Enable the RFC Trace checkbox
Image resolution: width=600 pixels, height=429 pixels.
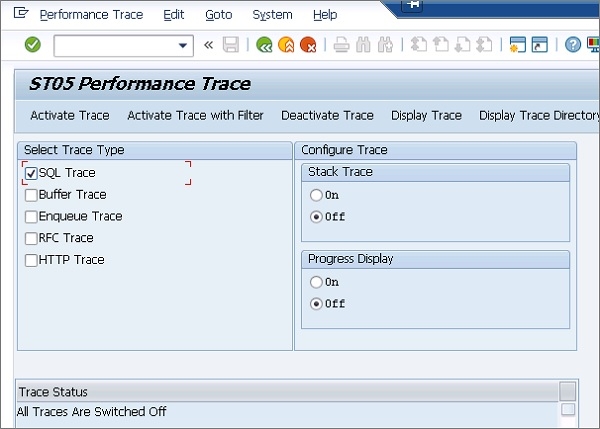click(31, 238)
